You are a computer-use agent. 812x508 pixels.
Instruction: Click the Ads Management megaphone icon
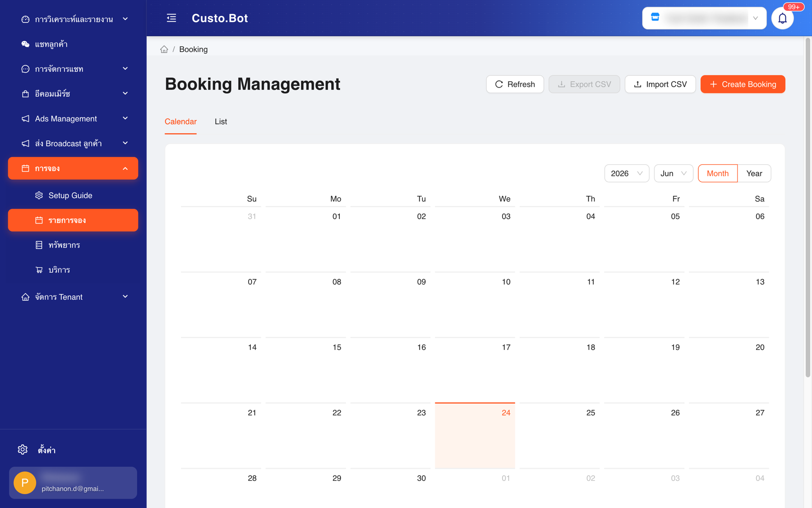25,118
